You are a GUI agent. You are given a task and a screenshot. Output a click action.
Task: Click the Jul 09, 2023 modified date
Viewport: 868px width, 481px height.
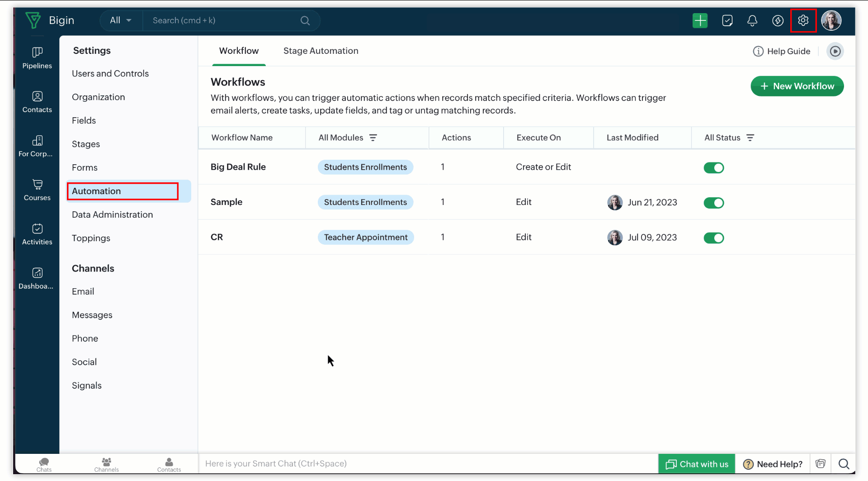point(652,238)
